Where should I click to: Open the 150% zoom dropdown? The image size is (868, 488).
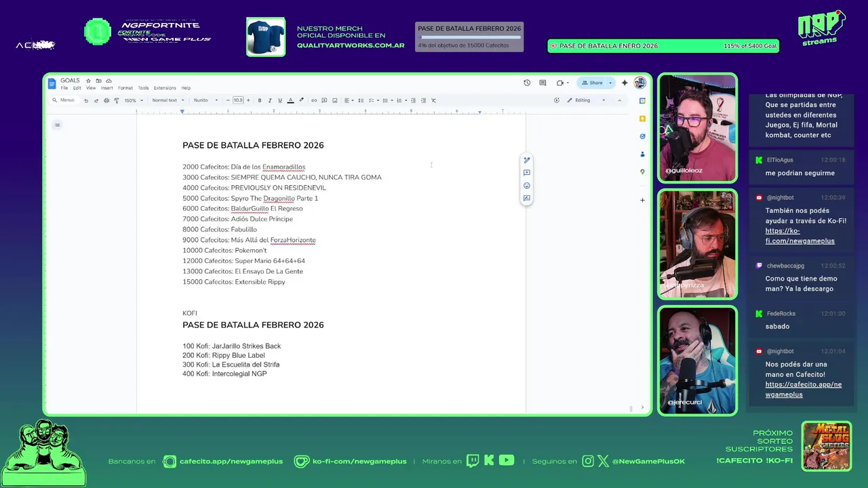tap(134, 100)
